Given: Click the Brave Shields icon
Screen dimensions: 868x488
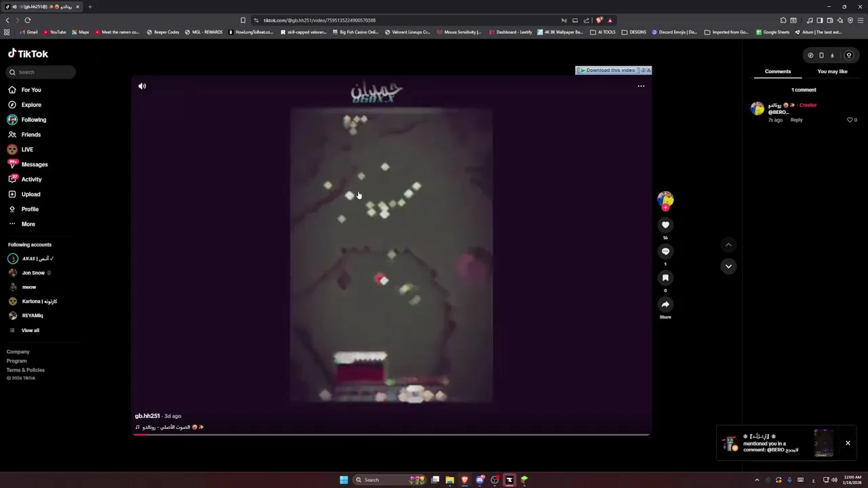Looking at the screenshot, I should coord(599,20).
